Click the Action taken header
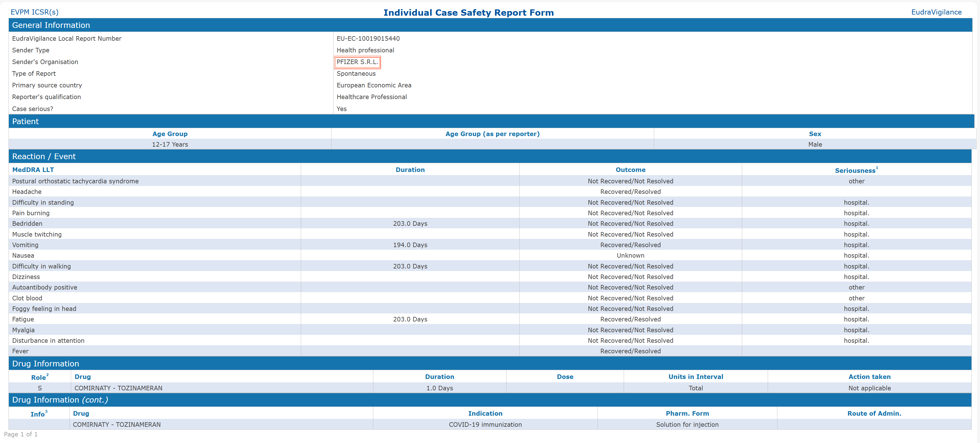The image size is (980, 443). click(869, 377)
